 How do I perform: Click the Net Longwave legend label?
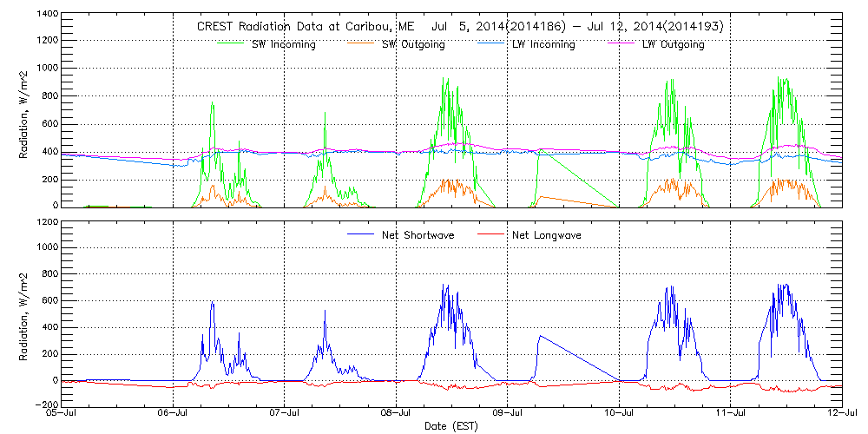549,234
